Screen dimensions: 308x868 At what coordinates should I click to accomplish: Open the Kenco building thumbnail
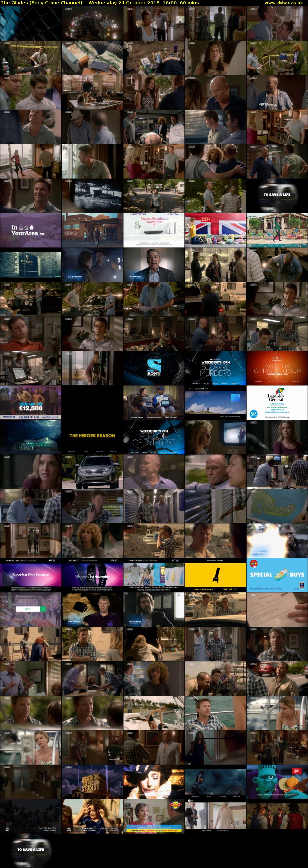click(92, 230)
